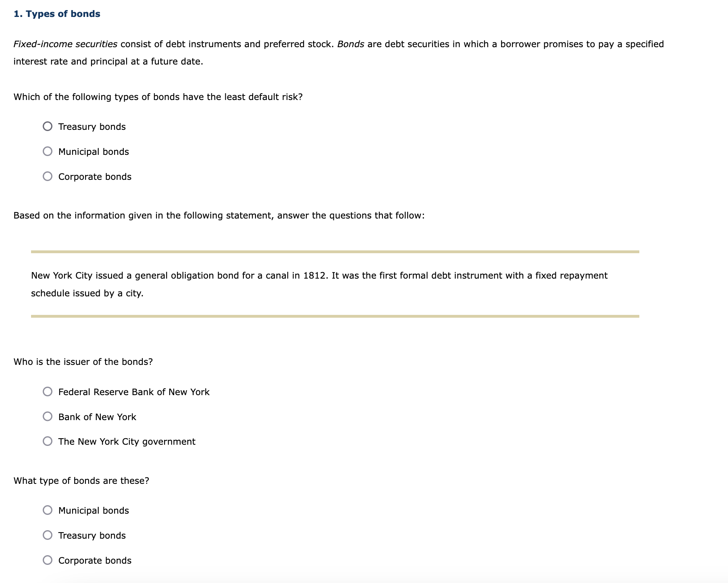Screen dimensions: 728x583
Task: Click the Municipal bonds label under first question
Action: 93,152
